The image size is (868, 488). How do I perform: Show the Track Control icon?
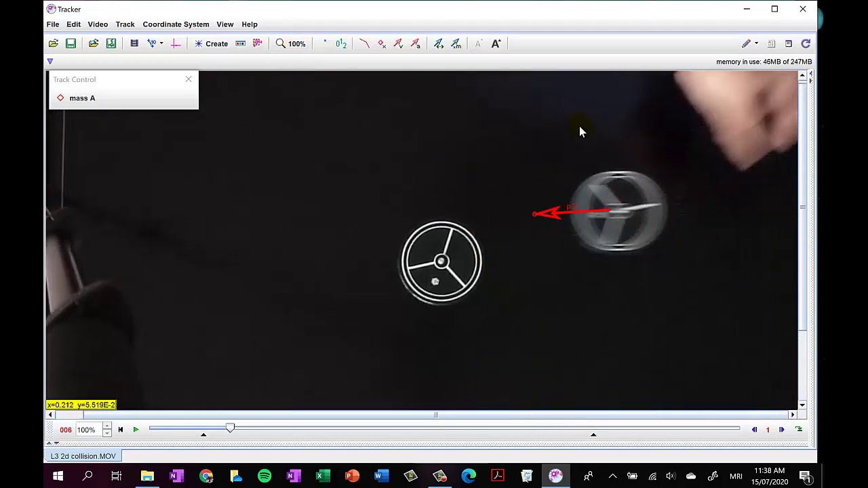tap(240, 43)
